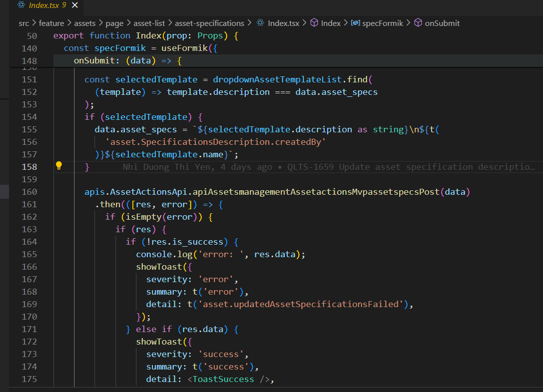Open 'src' breadcrumb segment
Screen dimensions: 543x392
click(24, 23)
